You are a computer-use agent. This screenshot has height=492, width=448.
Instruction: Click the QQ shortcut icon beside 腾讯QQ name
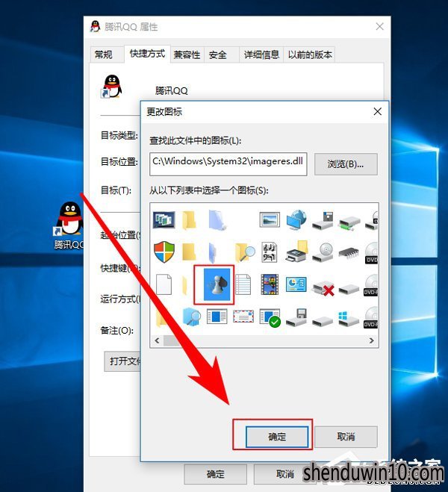[x=111, y=87]
